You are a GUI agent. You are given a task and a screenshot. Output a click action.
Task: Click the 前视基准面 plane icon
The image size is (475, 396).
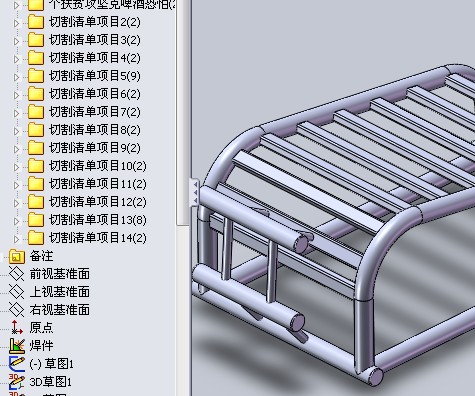pyautogui.click(x=16, y=274)
